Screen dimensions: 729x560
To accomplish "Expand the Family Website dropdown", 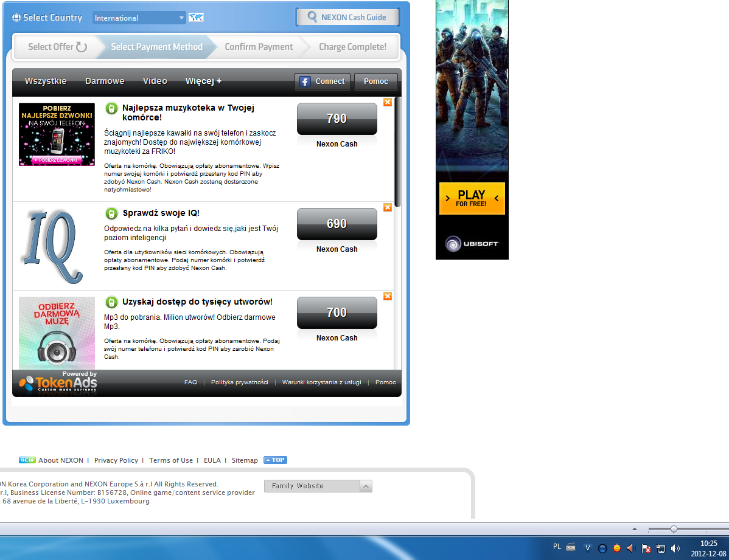I will coord(318,486).
